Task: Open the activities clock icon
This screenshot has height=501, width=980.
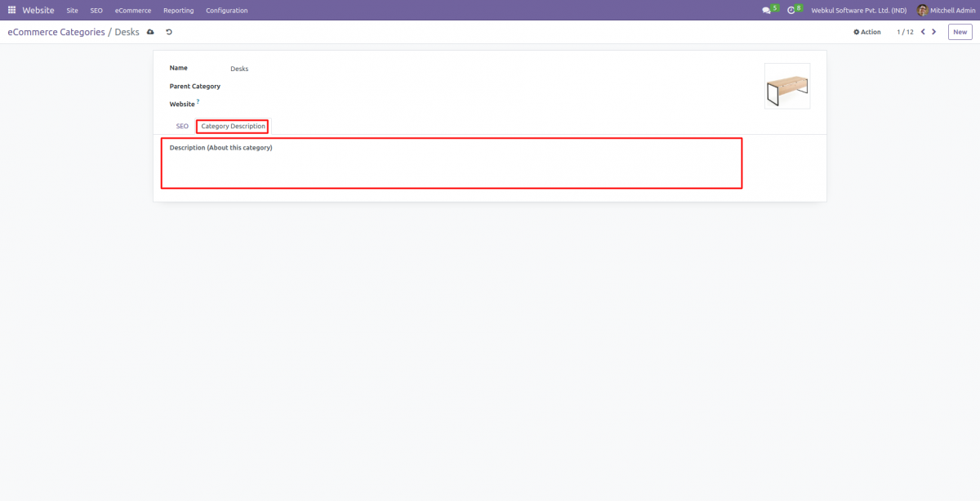Action: coord(791,10)
